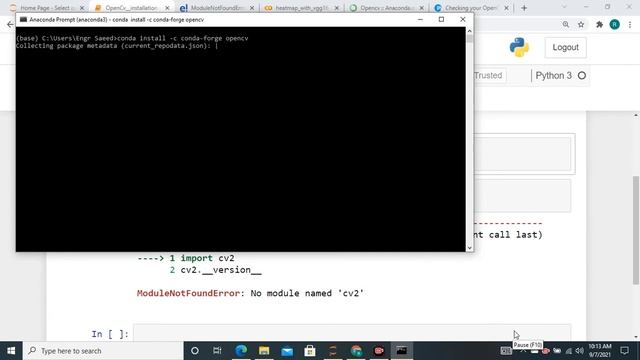Open Task View on the taskbar
Image resolution: width=640 pixels, height=360 pixels.
pyautogui.click(x=217, y=351)
